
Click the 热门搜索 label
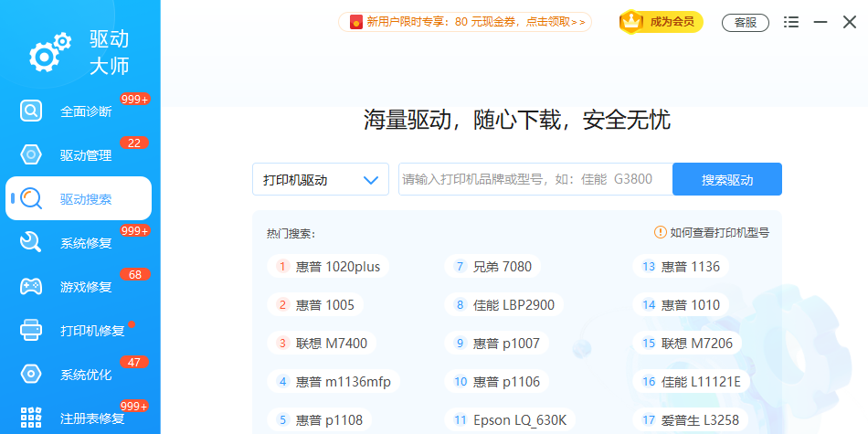[291, 234]
